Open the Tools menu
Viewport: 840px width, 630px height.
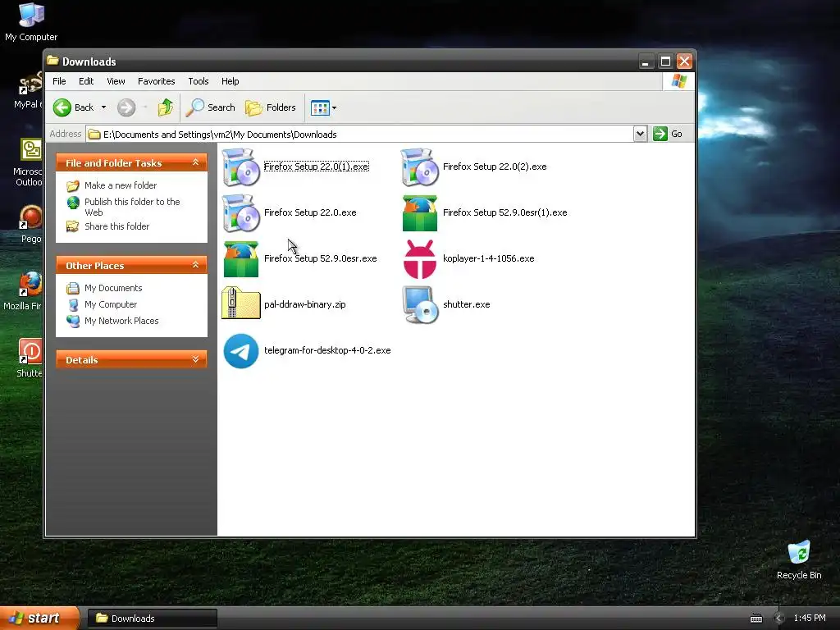(x=199, y=81)
